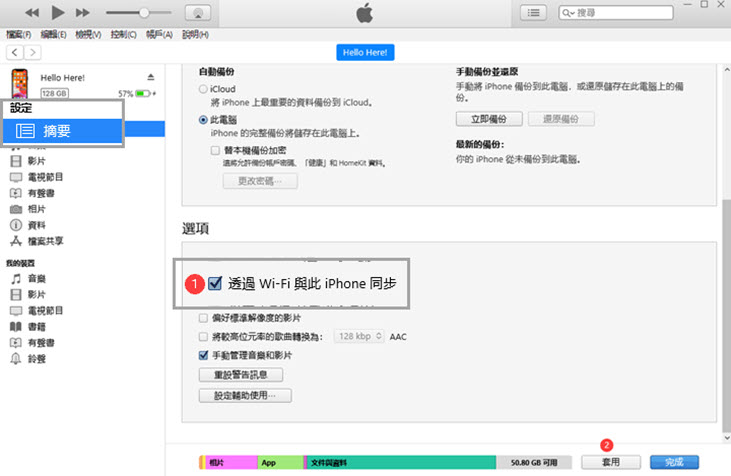Image resolution: width=731 pixels, height=476 pixels.
Task: Open the 檢視(V) menu
Action: (88, 34)
